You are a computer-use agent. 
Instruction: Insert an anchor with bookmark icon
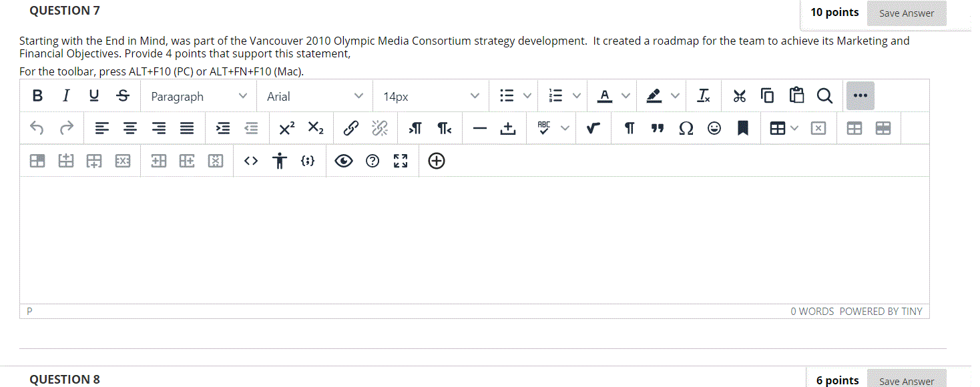point(742,128)
